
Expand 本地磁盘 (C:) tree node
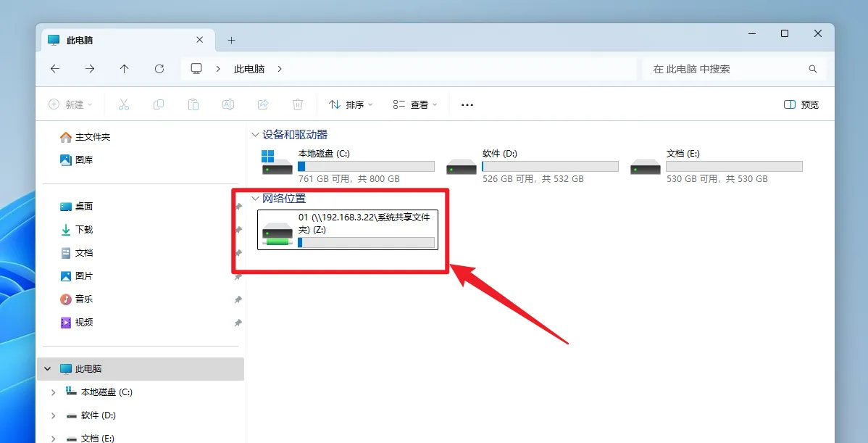[x=53, y=392]
